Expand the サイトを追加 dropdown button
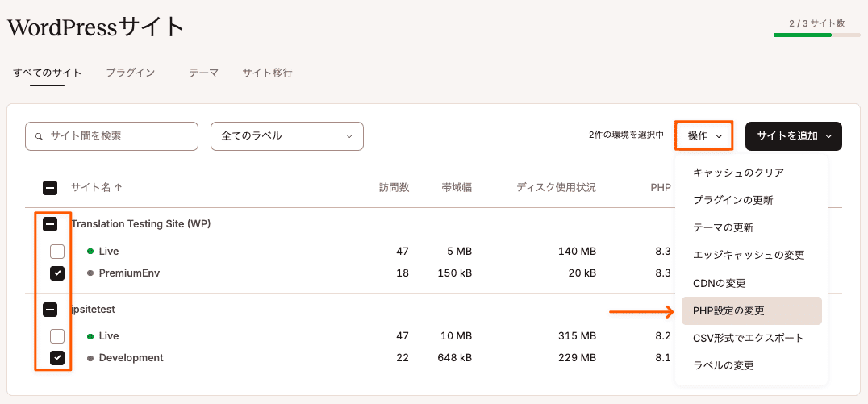Viewport: 868px width, 404px height. click(793, 136)
